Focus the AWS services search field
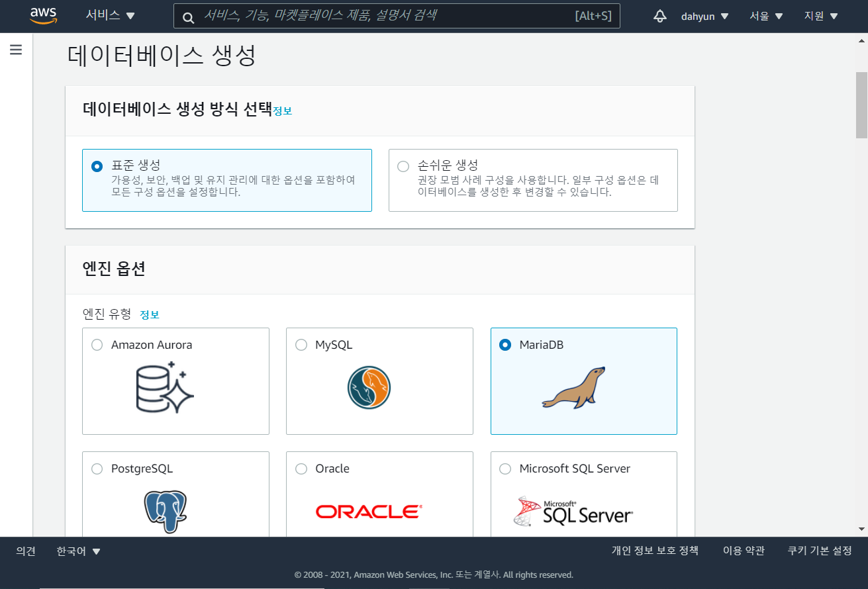Screen dimensions: 868x589 pyautogui.click(x=397, y=16)
